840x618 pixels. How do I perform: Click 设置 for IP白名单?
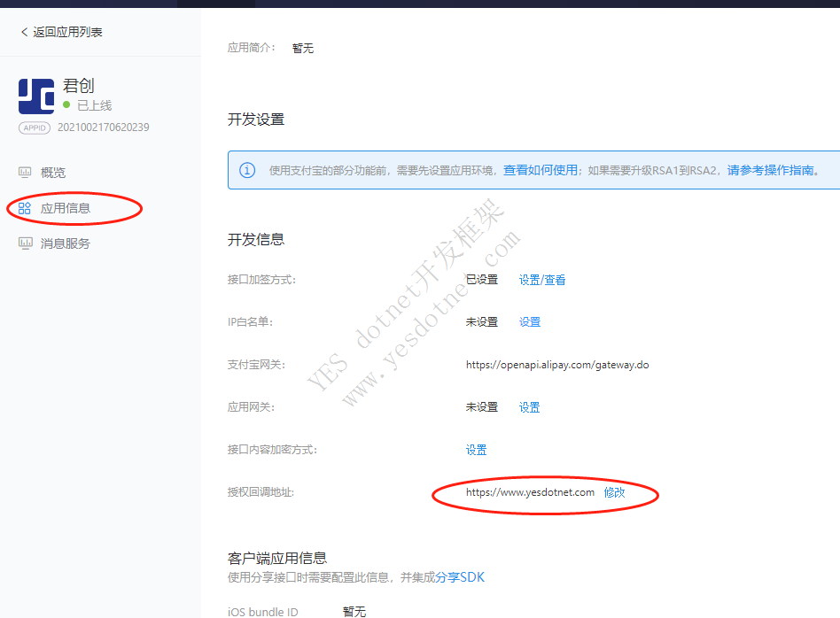point(530,322)
